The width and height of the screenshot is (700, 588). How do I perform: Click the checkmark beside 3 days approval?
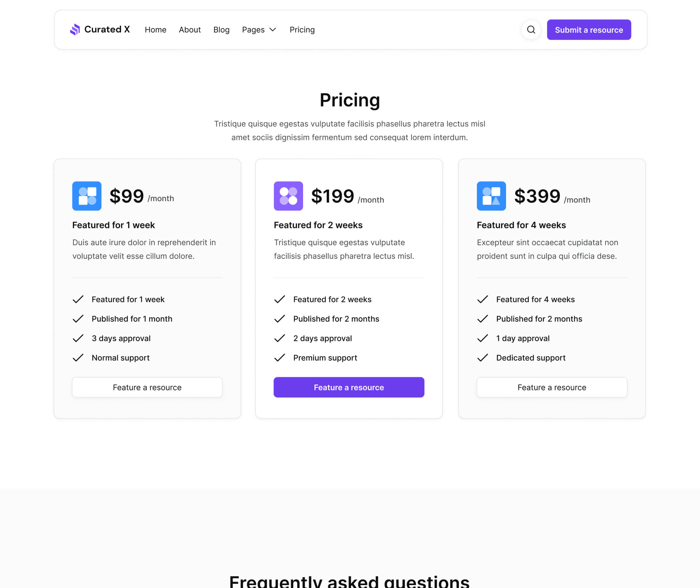[78, 338]
